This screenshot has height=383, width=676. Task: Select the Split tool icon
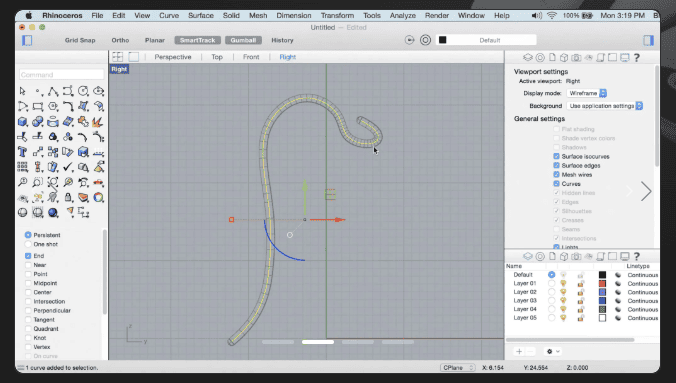(38, 137)
